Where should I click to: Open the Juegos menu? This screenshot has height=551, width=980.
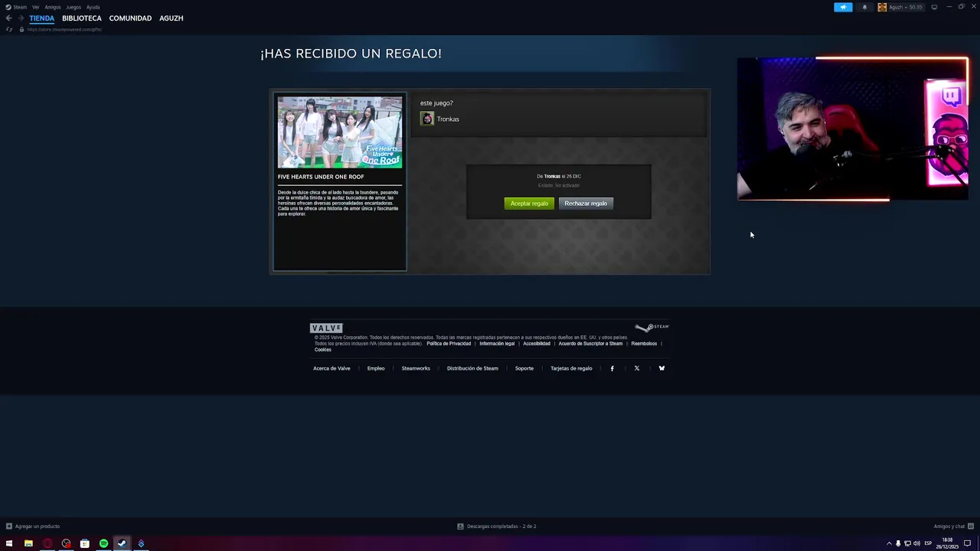[x=73, y=7]
